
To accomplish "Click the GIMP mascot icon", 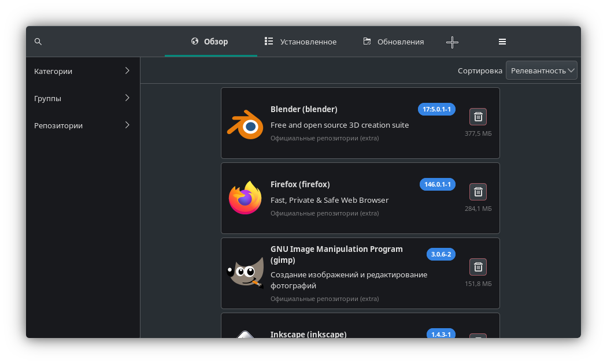I will coord(246,273).
